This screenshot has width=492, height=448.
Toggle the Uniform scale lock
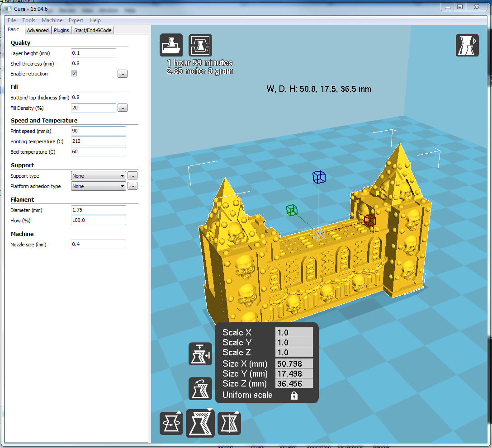294,396
